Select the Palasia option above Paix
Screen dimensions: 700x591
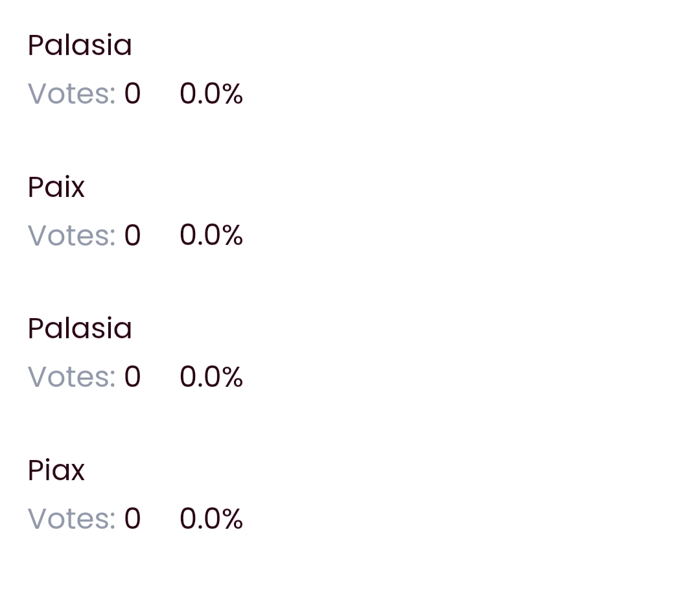pyautogui.click(x=80, y=45)
